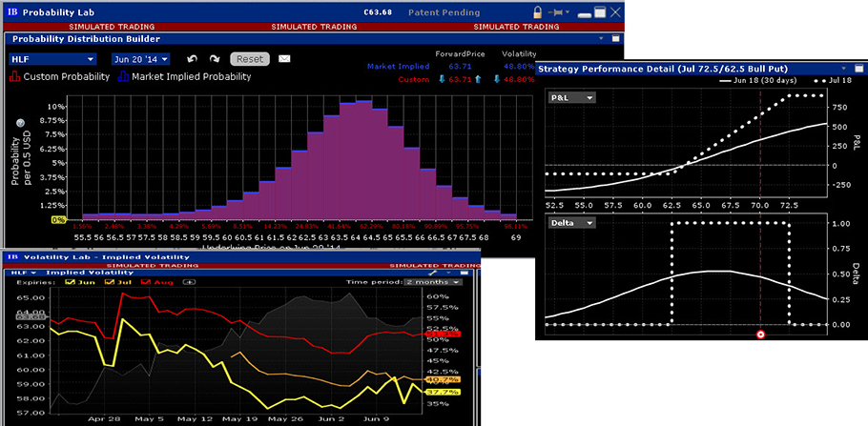
Task: Add another expiry with plus button
Action: (189, 281)
